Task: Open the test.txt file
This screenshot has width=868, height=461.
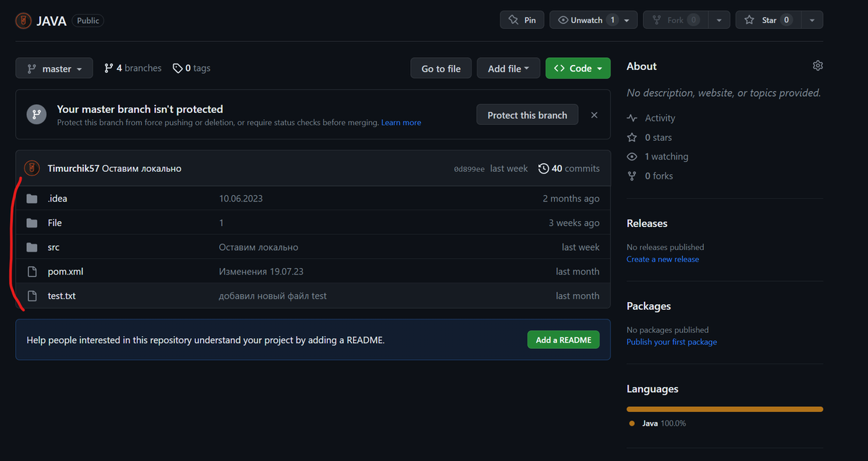Action: [61, 296]
